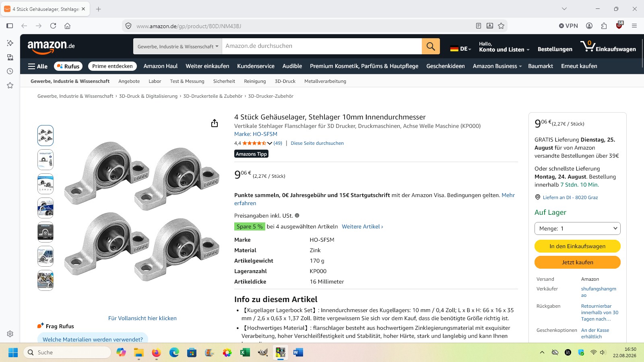
Task: Open the Menge quantity dropdown
Action: (x=577, y=228)
